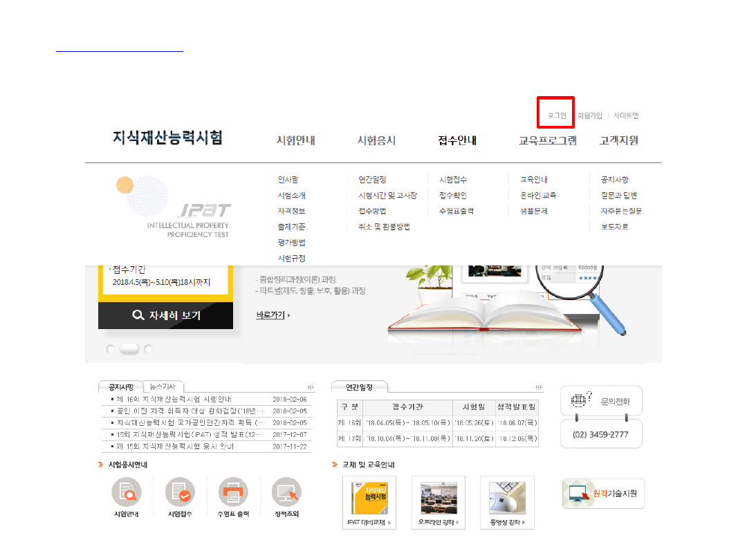Expand the 연간일정 panel more icon
The image size is (747, 560).
tap(539, 388)
